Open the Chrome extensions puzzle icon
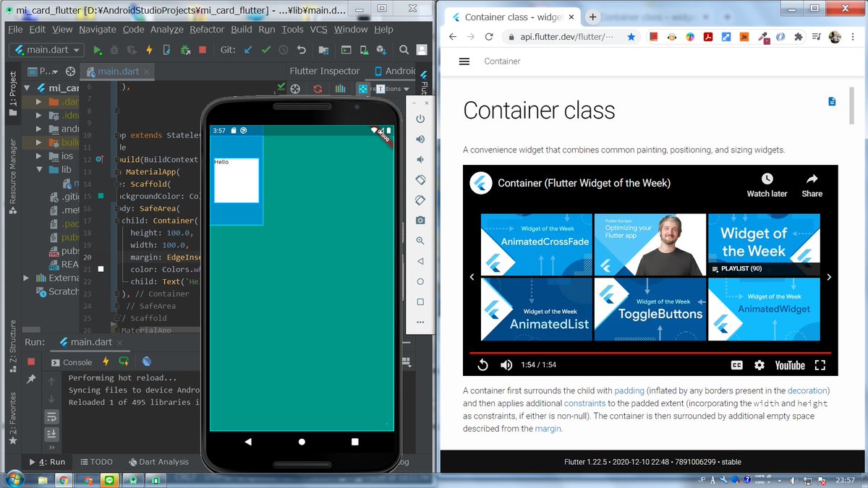The height and width of the screenshot is (488, 868). [799, 37]
